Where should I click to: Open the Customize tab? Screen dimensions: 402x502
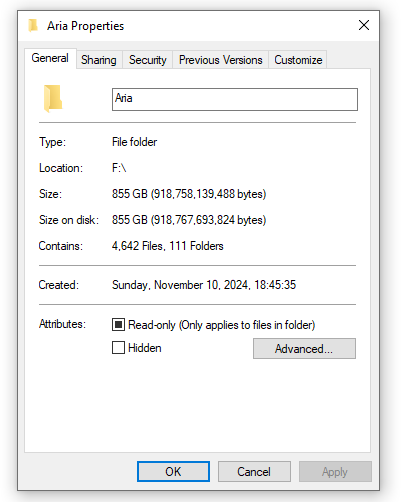298,60
